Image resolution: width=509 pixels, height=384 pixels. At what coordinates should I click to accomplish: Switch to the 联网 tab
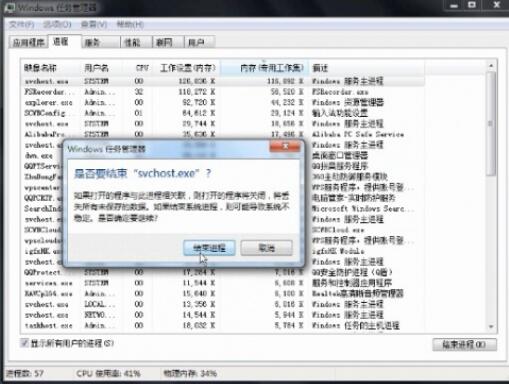(168, 43)
